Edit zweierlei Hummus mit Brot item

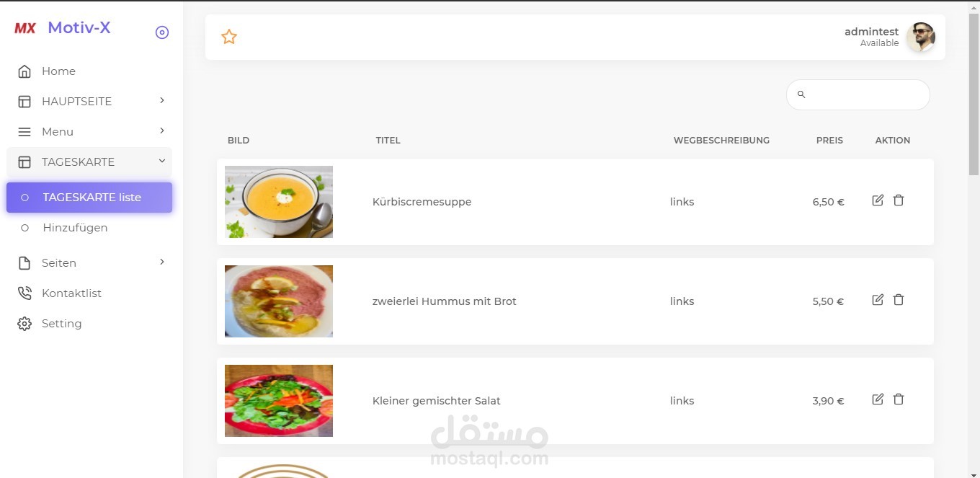coord(878,300)
